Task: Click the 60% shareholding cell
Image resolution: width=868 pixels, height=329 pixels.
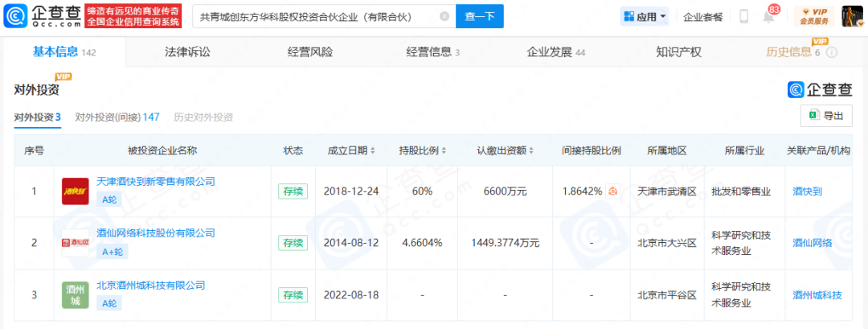Action: (x=423, y=191)
